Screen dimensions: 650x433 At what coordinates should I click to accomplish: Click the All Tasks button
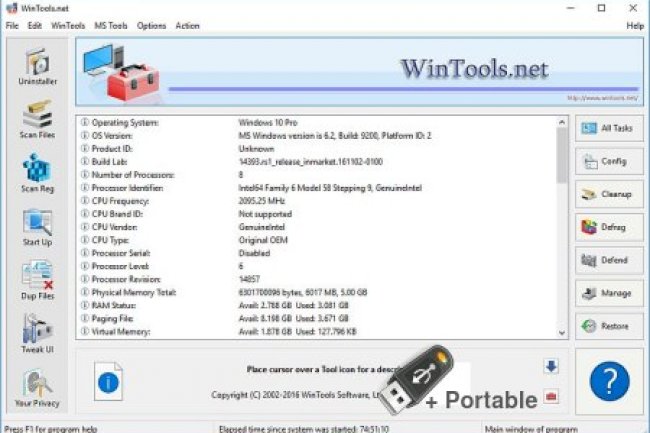(608, 129)
